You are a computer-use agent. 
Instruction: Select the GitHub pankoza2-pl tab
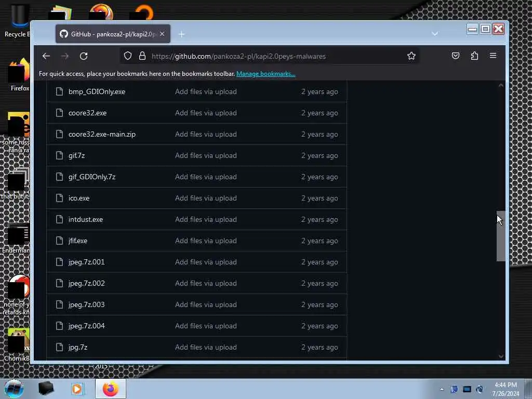click(113, 34)
